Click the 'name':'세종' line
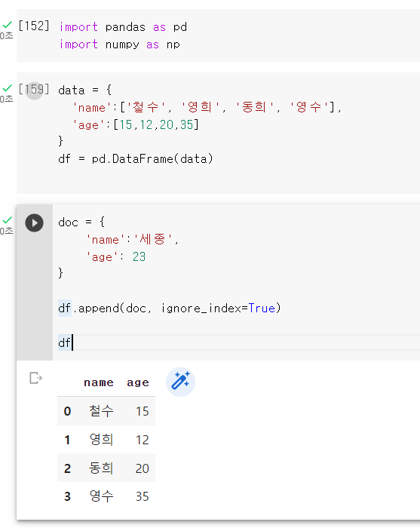This screenshot has height=528, width=420. pyautogui.click(x=132, y=239)
